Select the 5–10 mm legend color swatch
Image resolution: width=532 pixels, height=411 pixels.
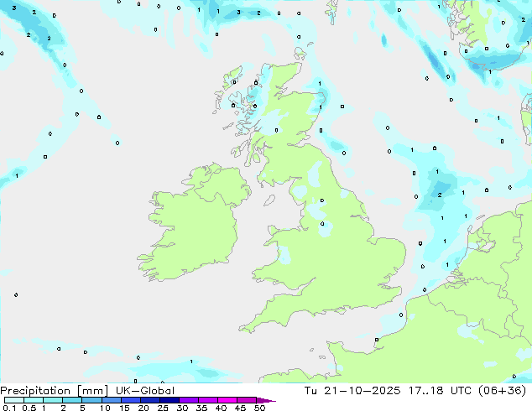tap(91, 400)
